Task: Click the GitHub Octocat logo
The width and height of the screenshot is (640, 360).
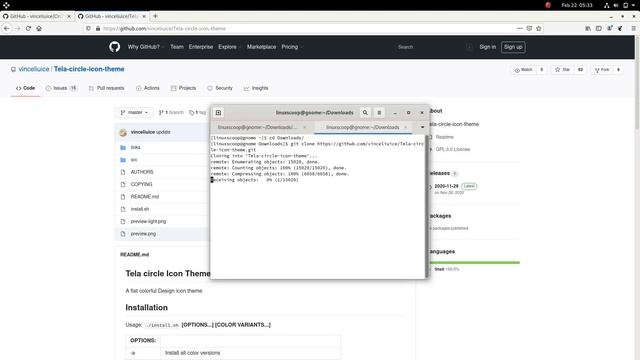Action: tap(115, 47)
